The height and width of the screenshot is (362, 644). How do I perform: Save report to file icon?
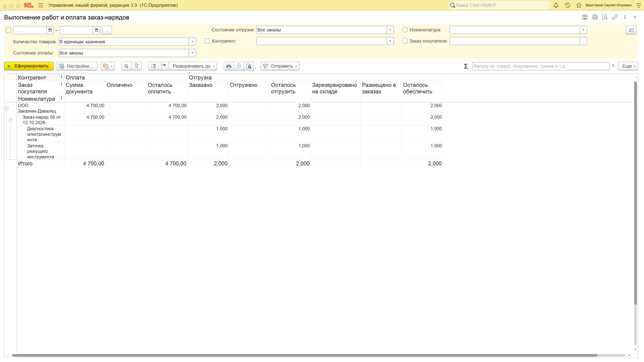(x=585, y=17)
